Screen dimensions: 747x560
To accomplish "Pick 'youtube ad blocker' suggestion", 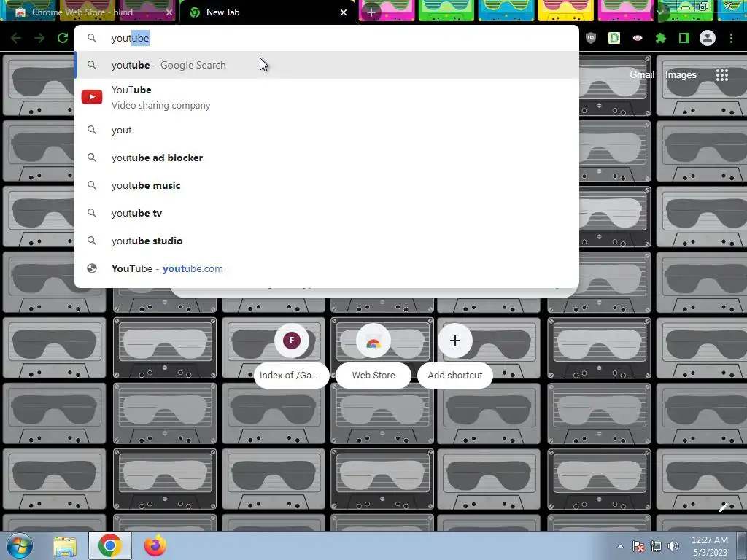I will coord(327,157).
